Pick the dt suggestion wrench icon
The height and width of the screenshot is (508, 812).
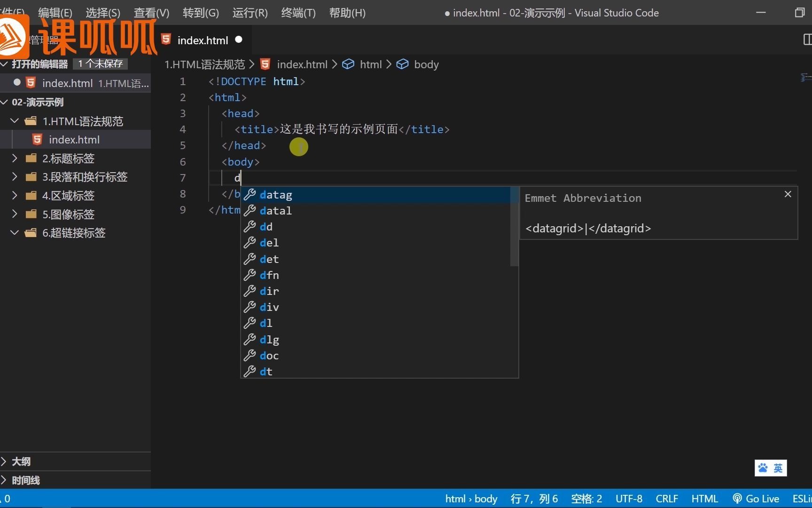250,372
